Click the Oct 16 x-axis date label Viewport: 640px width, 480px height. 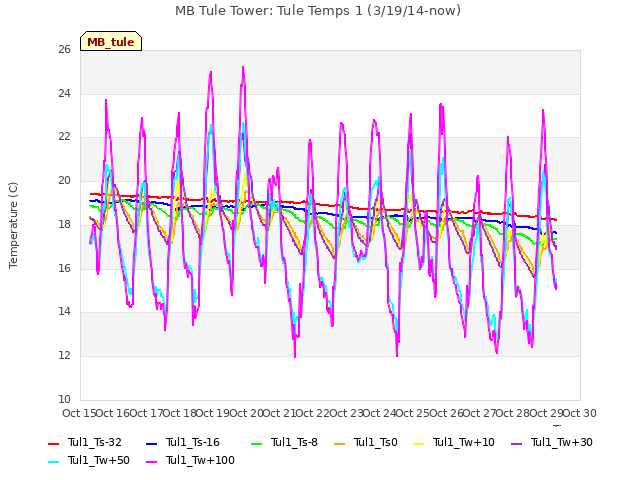(x=113, y=413)
